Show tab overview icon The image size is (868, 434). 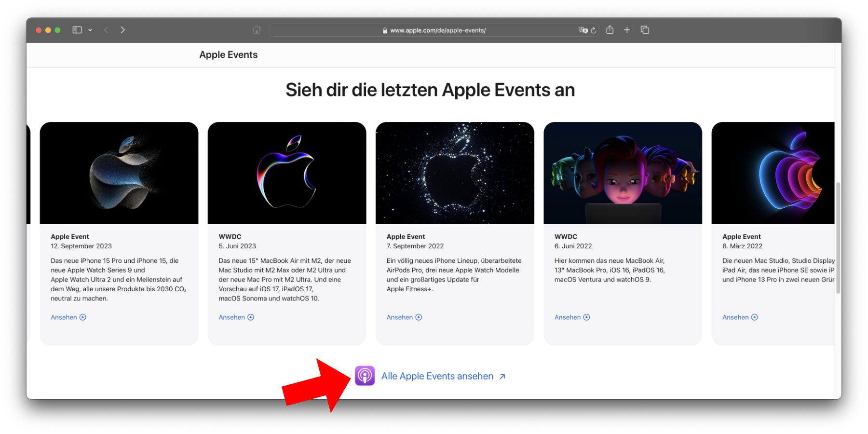645,30
